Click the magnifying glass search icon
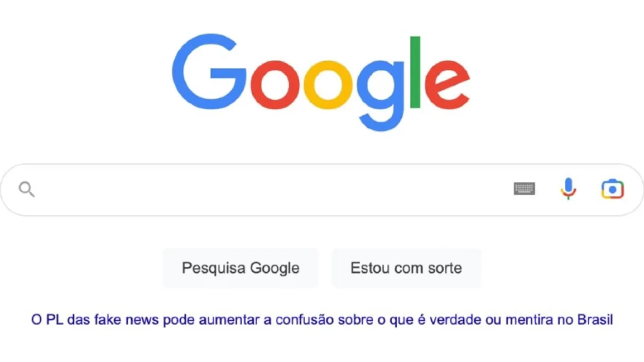 [27, 189]
